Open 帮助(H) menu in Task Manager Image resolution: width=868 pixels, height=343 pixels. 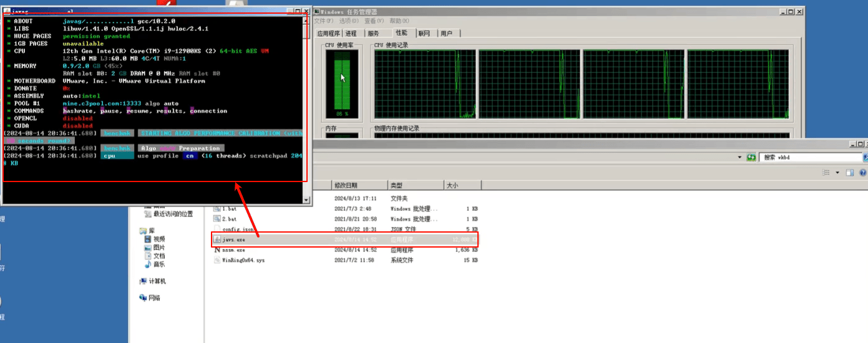[399, 21]
